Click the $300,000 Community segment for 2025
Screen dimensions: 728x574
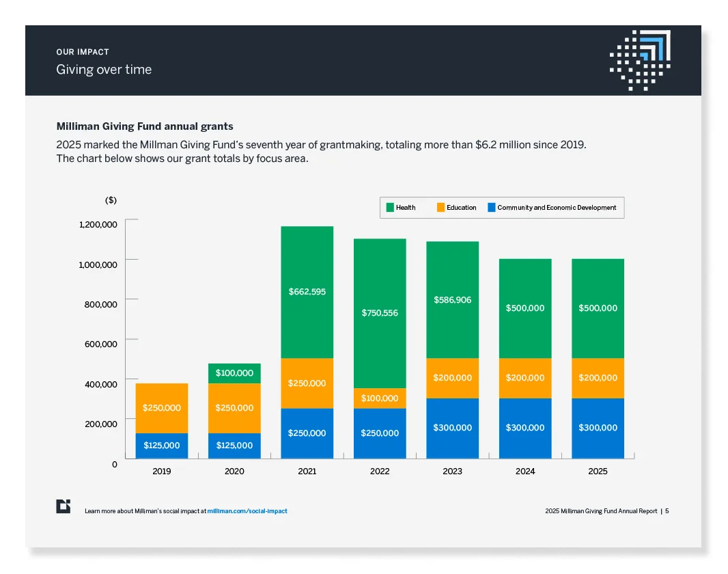coord(598,428)
